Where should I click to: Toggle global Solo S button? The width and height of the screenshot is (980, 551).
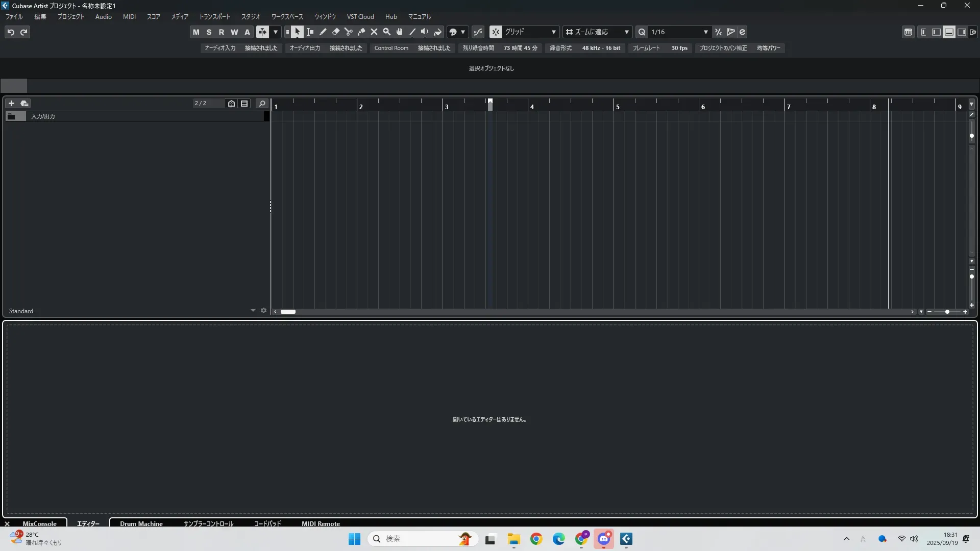tap(209, 32)
